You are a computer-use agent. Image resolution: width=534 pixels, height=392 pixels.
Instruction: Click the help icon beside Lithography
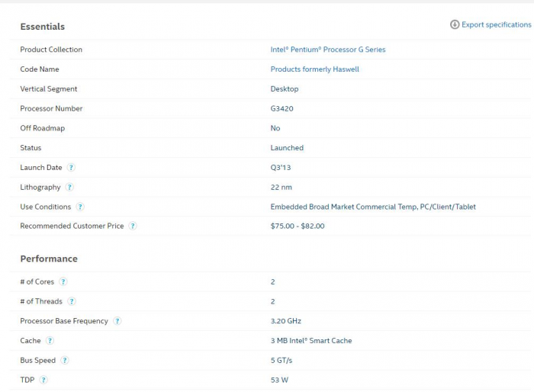[x=69, y=188]
